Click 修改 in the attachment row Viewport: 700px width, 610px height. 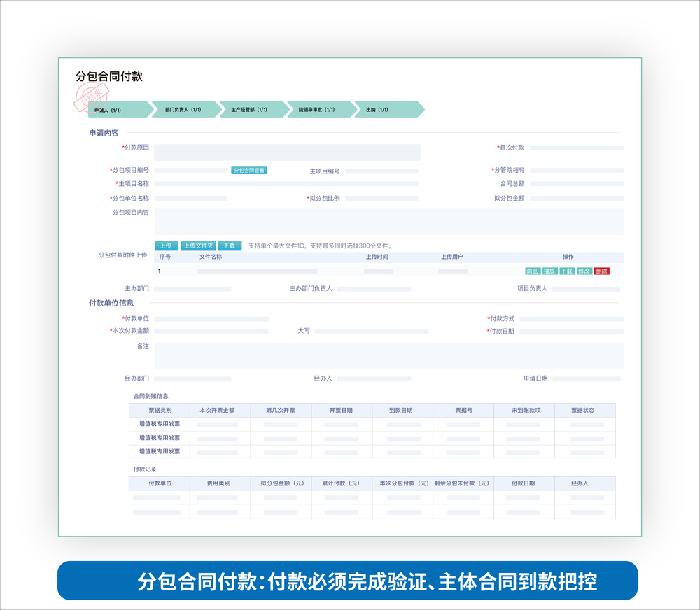[x=584, y=271]
